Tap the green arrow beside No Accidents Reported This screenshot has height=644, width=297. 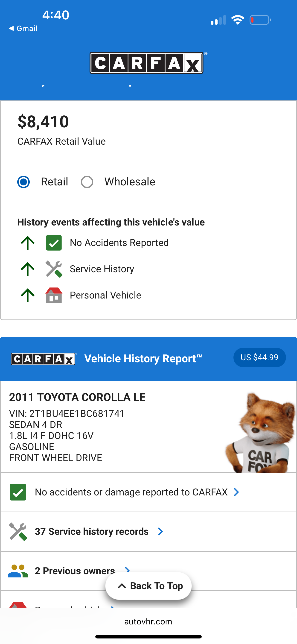(x=27, y=243)
